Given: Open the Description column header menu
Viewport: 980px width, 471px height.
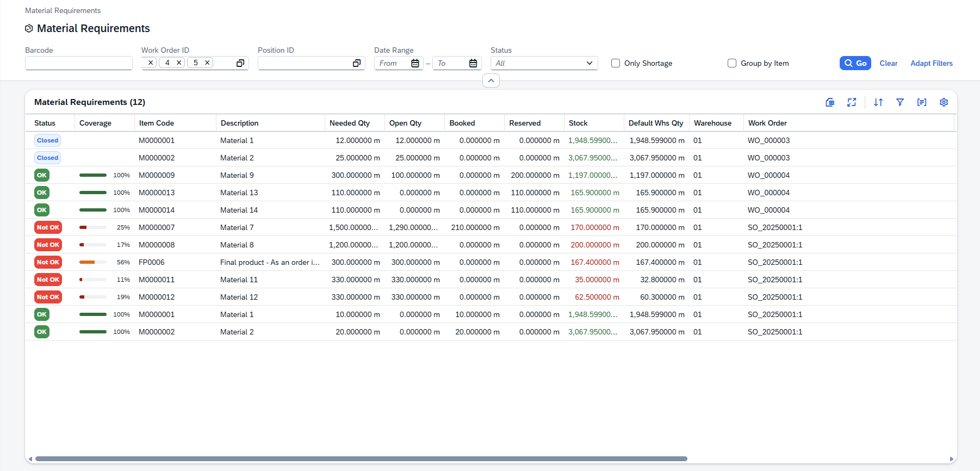Looking at the screenshot, I should (x=270, y=123).
